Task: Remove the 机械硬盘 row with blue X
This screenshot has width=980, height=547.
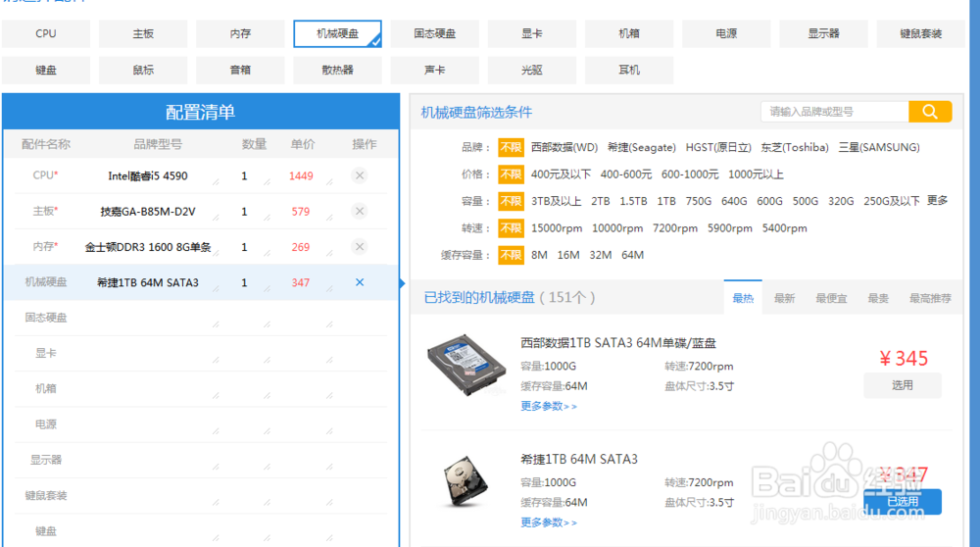Action: click(360, 282)
